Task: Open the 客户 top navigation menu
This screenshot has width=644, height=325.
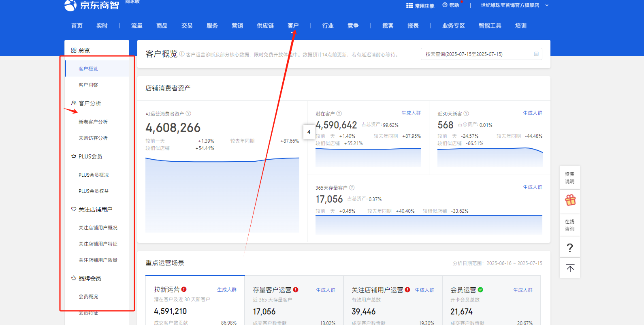Action: tap(293, 26)
